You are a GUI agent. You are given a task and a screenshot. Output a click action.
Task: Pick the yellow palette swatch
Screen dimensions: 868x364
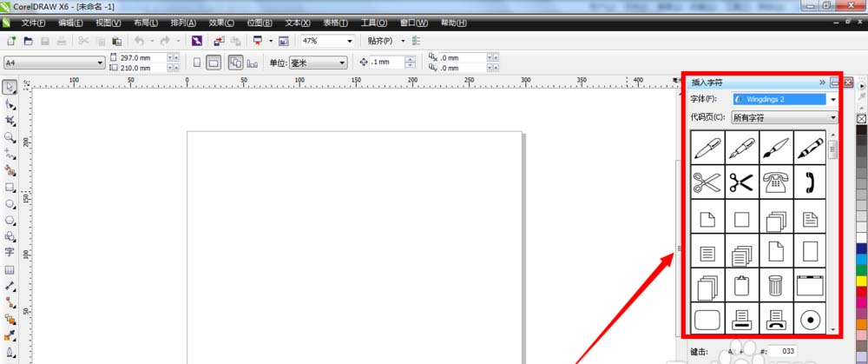[x=861, y=281]
